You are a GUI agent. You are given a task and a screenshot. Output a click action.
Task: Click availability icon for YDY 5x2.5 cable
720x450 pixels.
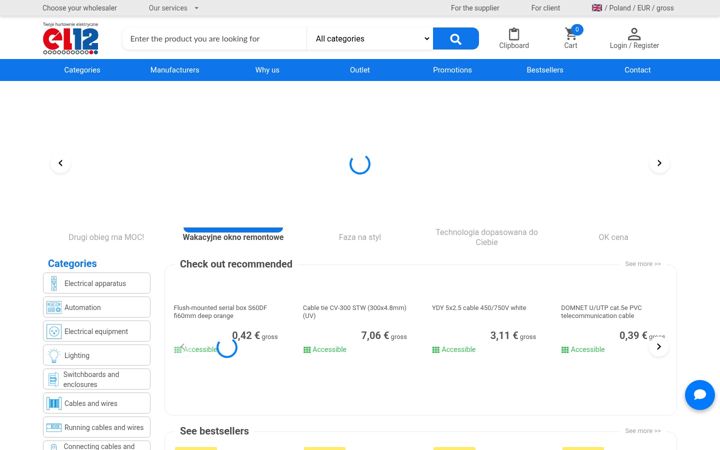[436, 350]
